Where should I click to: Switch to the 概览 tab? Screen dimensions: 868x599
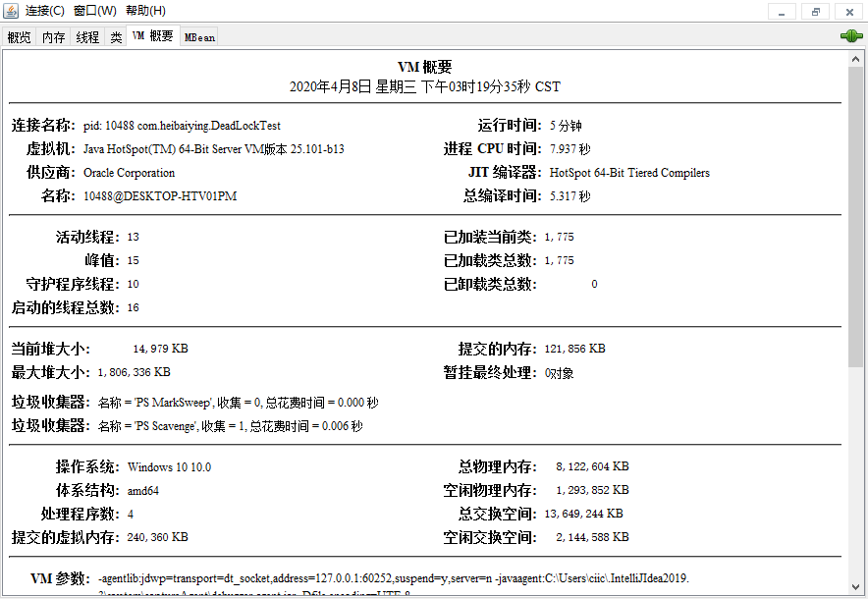[x=19, y=37]
